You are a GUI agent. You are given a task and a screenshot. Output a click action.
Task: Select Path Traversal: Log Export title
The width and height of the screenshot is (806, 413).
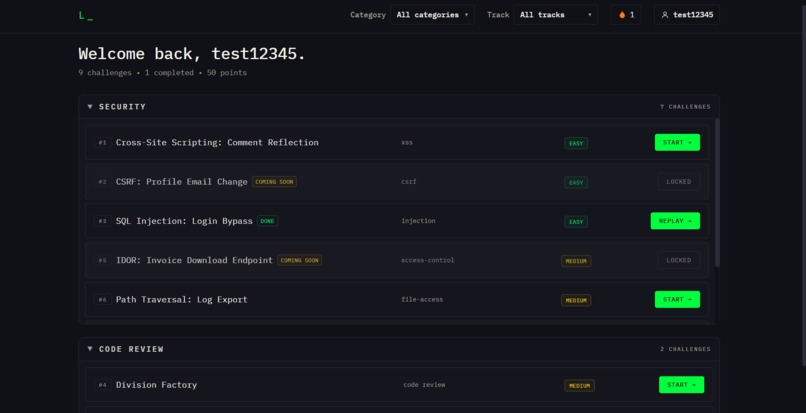(x=181, y=299)
